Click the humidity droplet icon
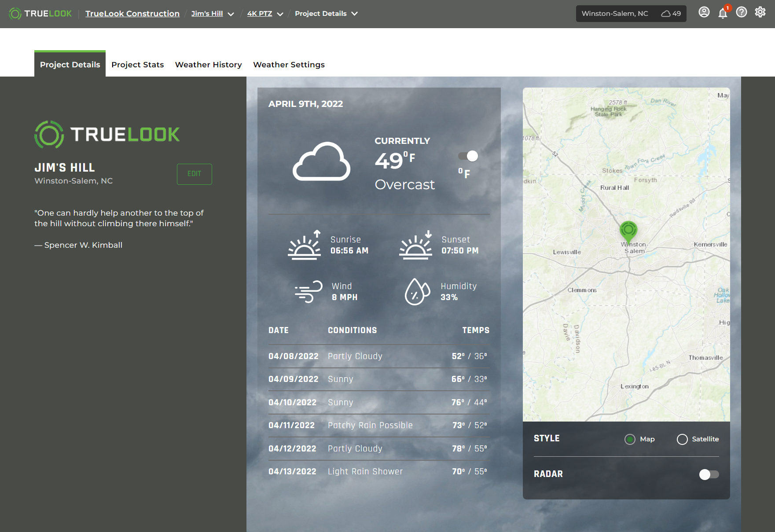This screenshot has width=775, height=532. (x=417, y=291)
